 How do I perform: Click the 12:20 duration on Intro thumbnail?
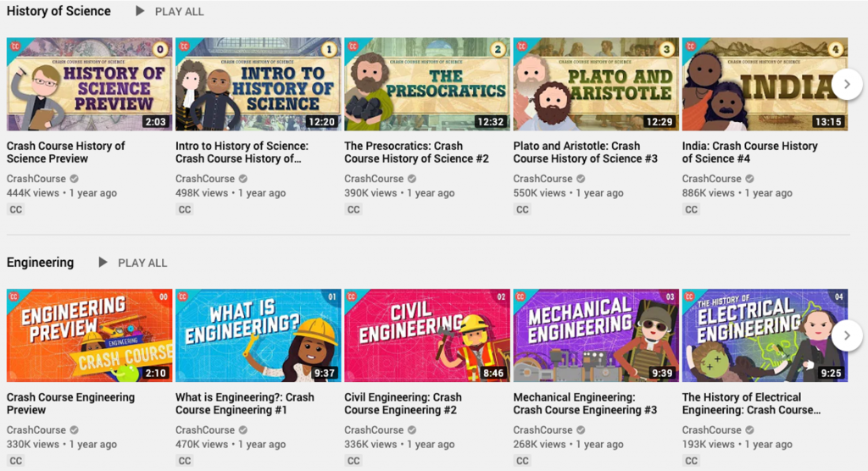click(x=322, y=122)
